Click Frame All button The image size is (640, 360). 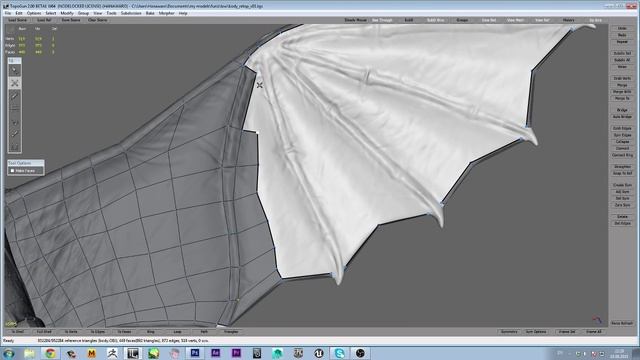[593, 332]
